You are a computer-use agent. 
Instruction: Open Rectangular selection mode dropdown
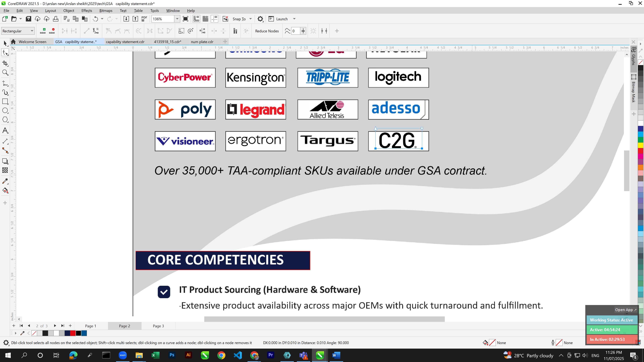coord(18,31)
